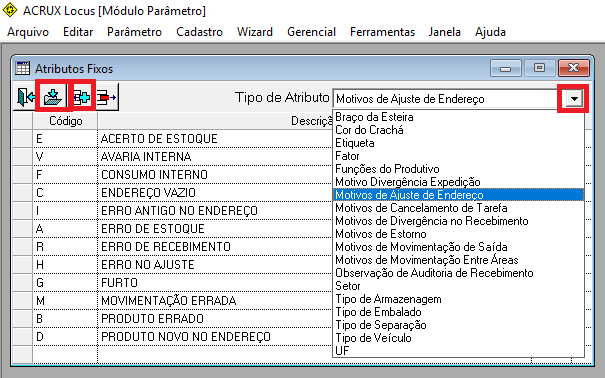Pick Tipo de Veículo option
The height and width of the screenshot is (378, 605).
tap(458, 338)
